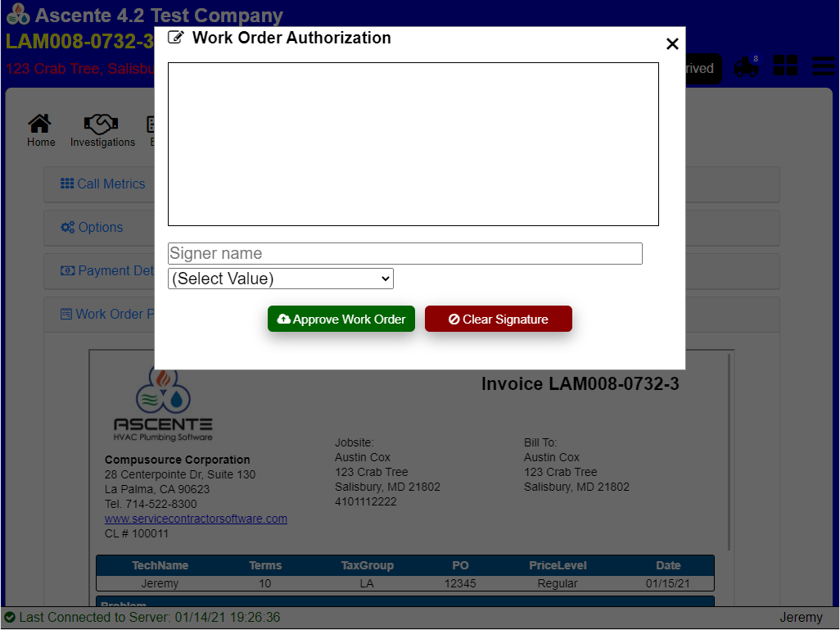Click into the Signer name field
Screen dimensions: 840x630
coord(404,254)
